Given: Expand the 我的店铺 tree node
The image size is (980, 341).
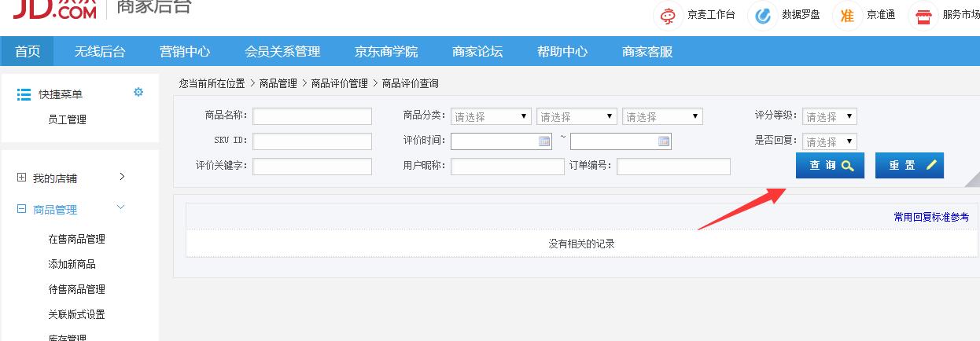Looking at the screenshot, I should (21, 178).
